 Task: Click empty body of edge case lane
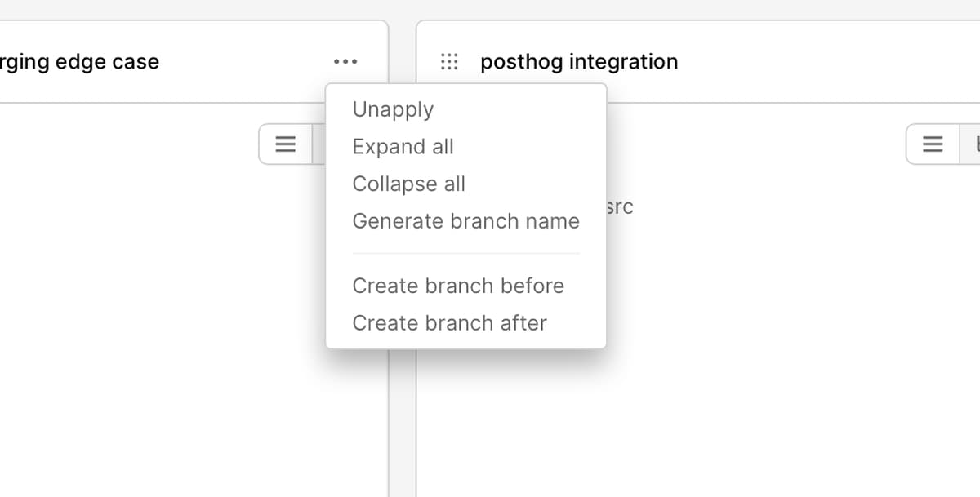(x=163, y=326)
